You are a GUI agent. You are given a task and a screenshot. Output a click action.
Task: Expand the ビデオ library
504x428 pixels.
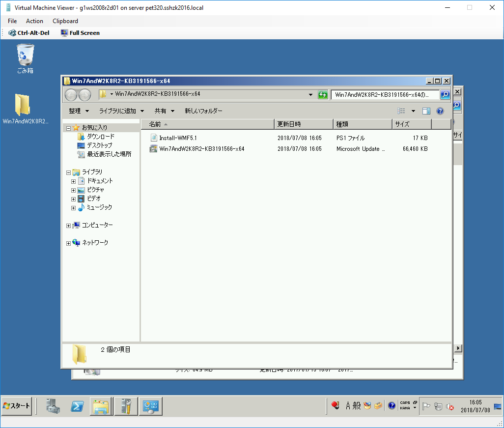click(74, 199)
